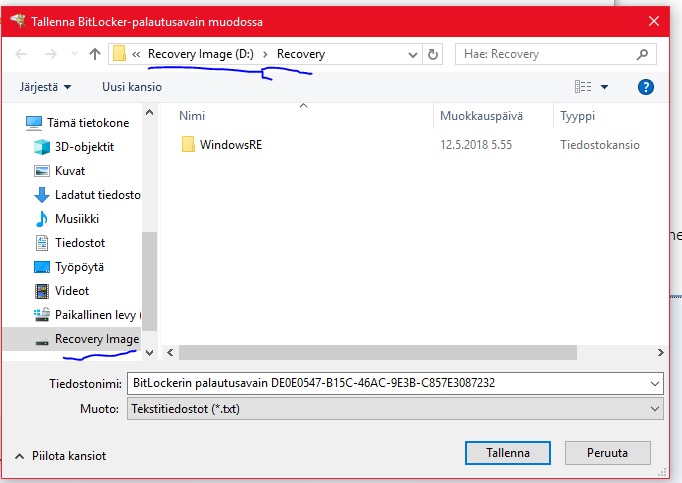Open the WindowsRE folder
Viewport: 682px width, 483px height.
click(230, 145)
